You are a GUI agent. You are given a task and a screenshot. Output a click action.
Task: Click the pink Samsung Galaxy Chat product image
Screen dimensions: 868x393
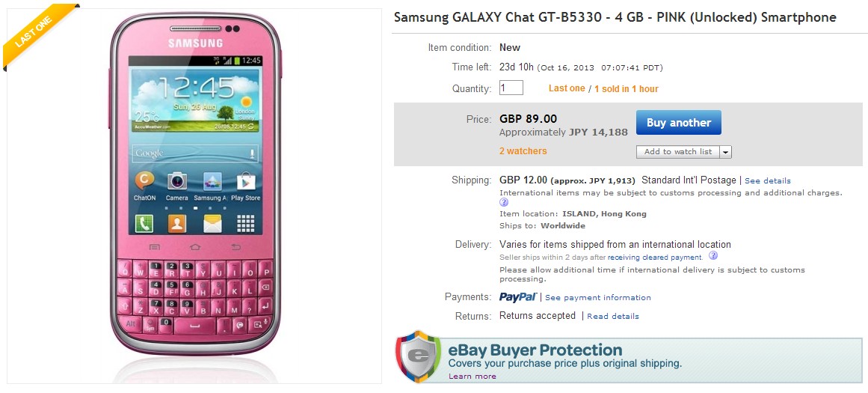click(x=194, y=195)
